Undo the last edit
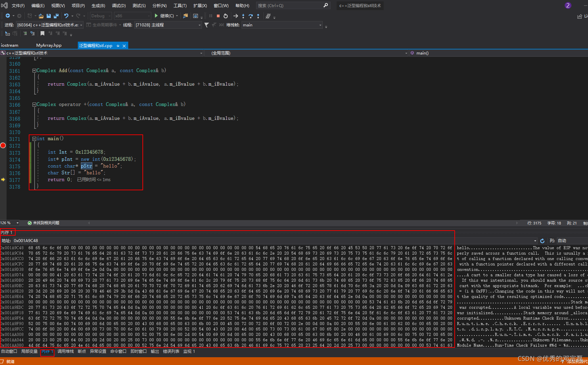This screenshot has width=588, height=365. 66,16
